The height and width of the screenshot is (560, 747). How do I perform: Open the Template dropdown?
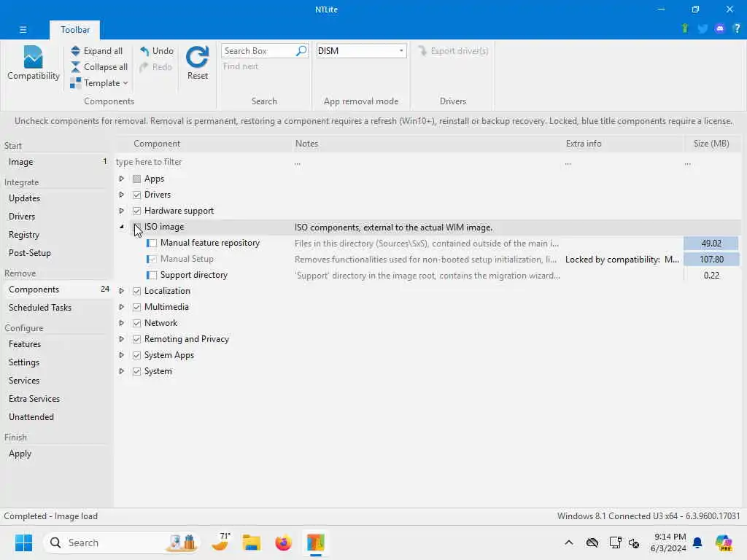tap(99, 83)
